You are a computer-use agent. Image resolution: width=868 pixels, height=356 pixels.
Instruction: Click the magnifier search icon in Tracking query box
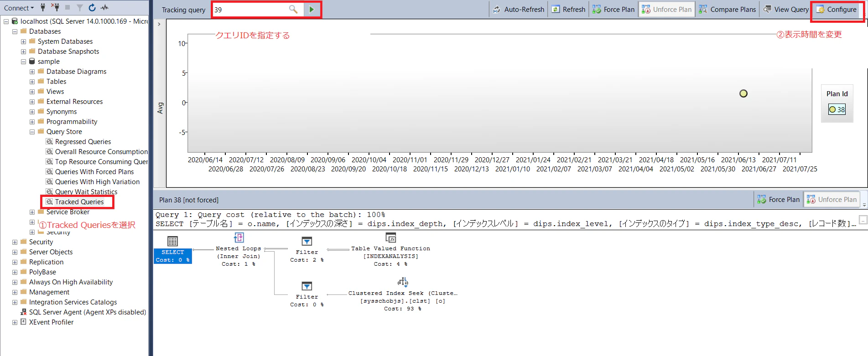tap(293, 10)
